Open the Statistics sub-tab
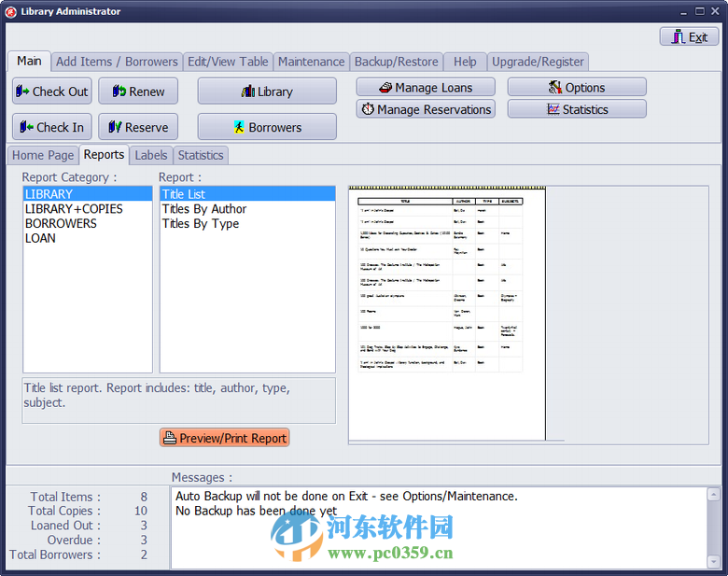 (201, 155)
